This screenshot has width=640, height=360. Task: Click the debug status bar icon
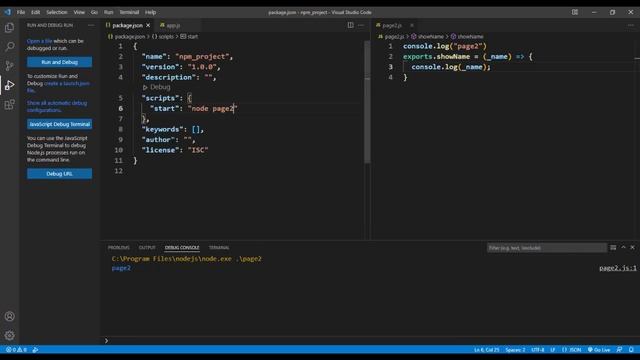36,350
